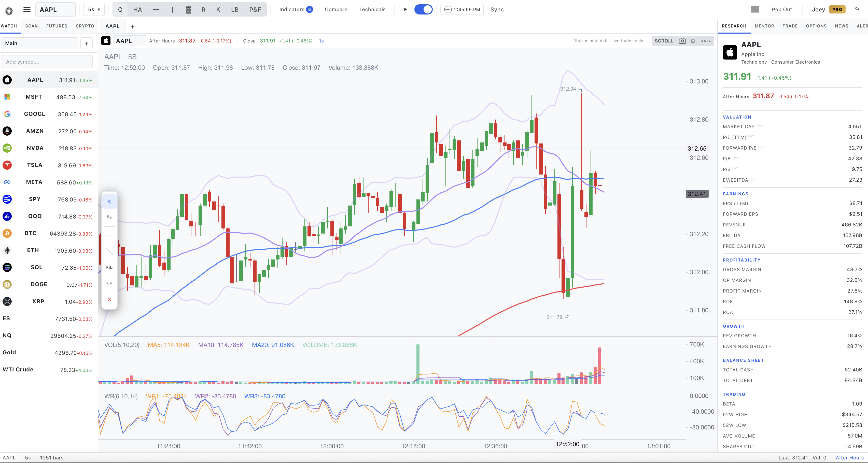Click the chart symbol field AAPL

click(130, 41)
